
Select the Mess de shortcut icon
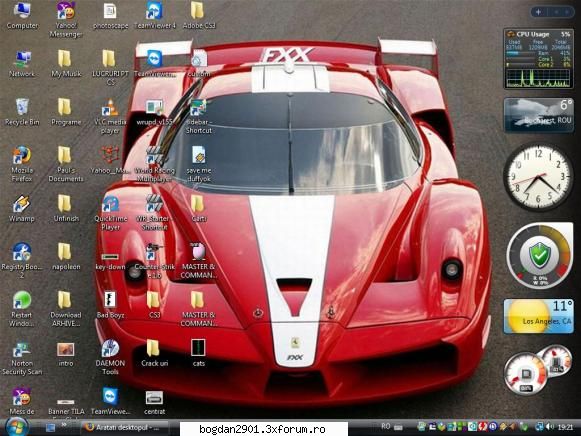(22, 402)
